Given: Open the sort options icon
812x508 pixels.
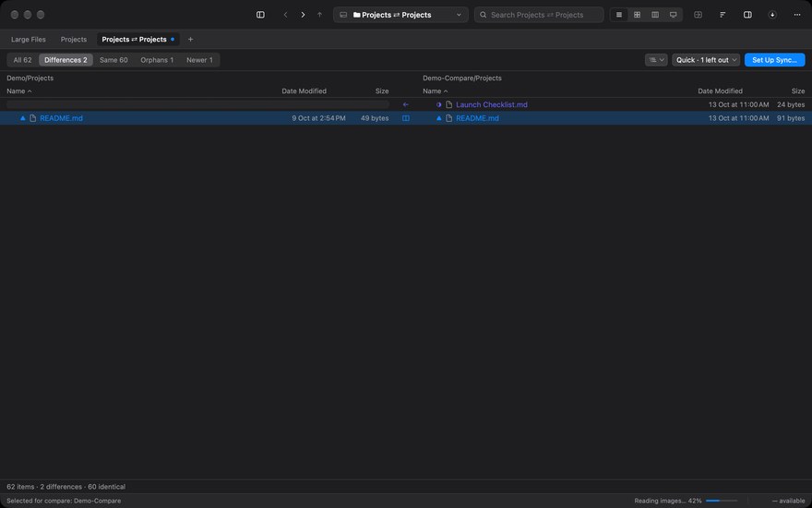Looking at the screenshot, I should click(722, 15).
